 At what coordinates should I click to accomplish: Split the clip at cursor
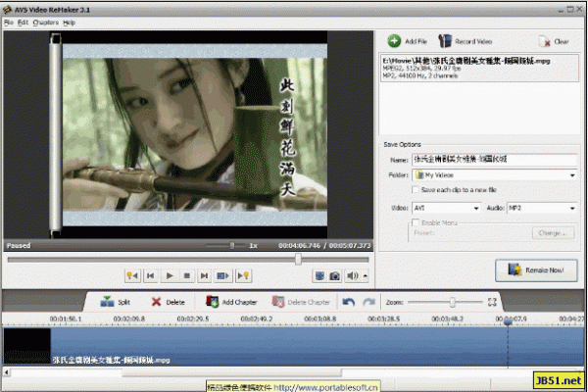click(x=116, y=302)
